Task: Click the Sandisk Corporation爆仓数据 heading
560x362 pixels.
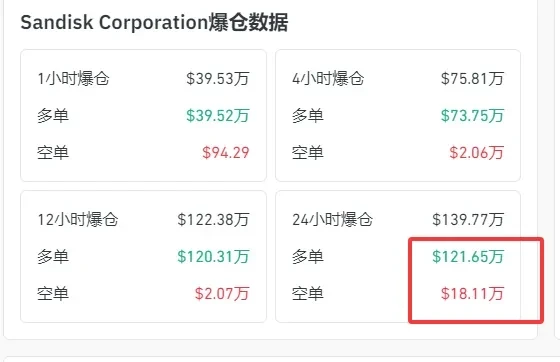Action: [154, 22]
